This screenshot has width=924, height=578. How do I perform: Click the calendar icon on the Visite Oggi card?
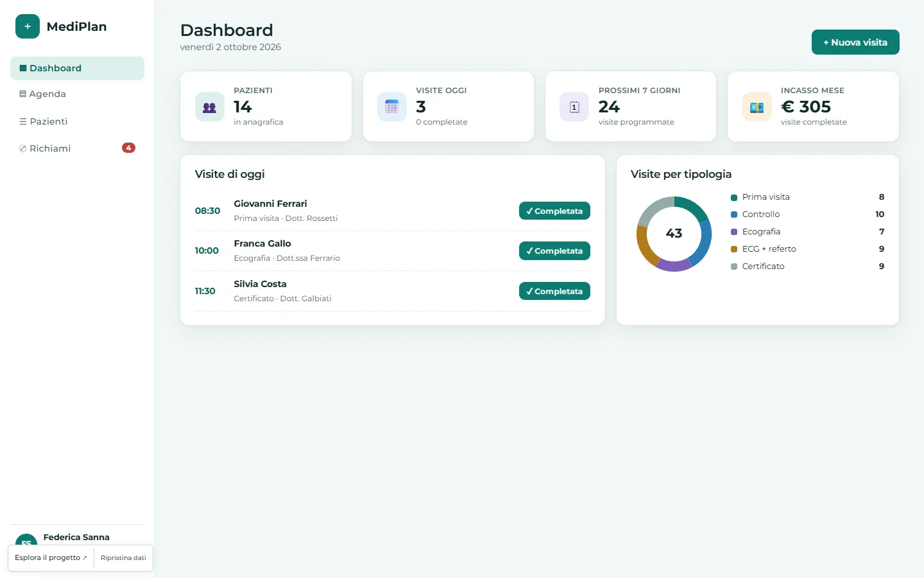(392, 107)
